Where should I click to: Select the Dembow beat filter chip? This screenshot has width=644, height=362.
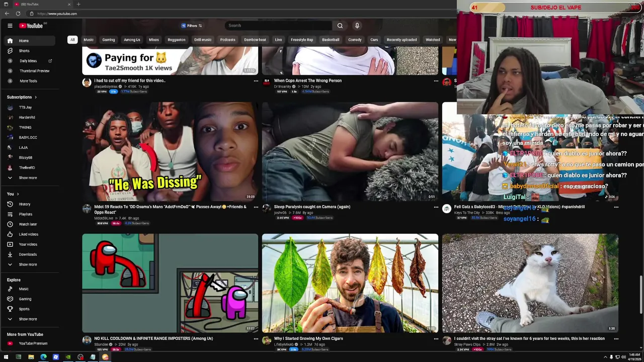[255, 40]
